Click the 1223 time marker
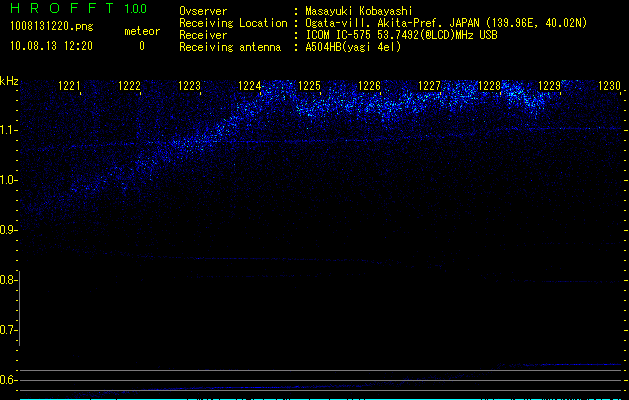The height and width of the screenshot is (400, 629). tap(189, 86)
